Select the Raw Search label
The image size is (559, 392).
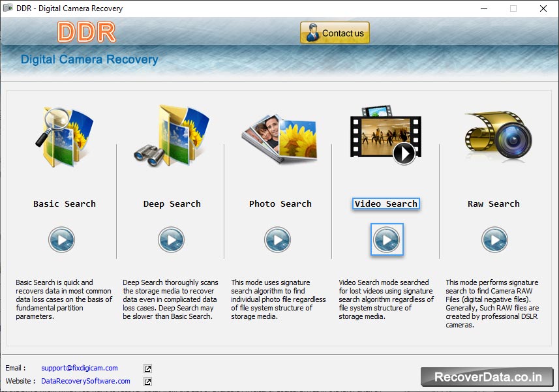click(x=494, y=204)
